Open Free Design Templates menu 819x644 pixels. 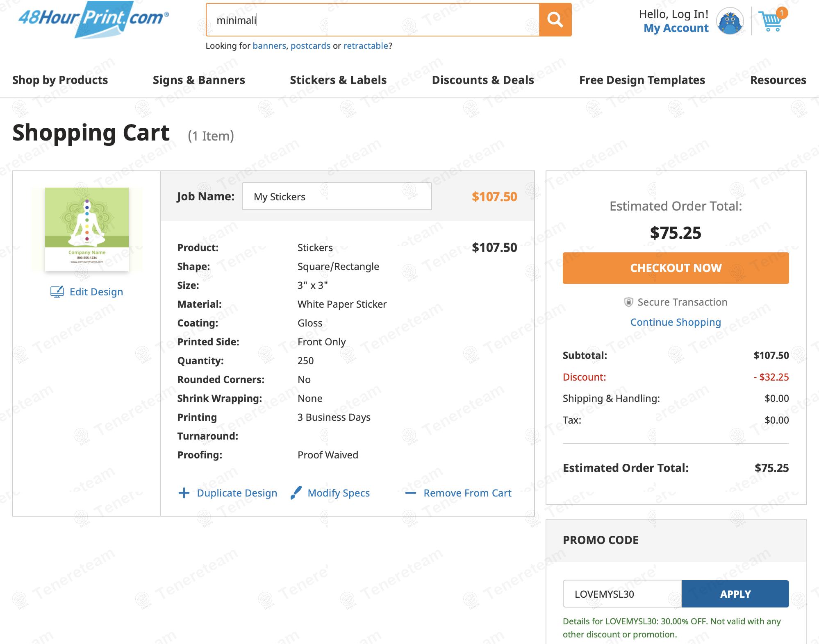[x=642, y=80]
